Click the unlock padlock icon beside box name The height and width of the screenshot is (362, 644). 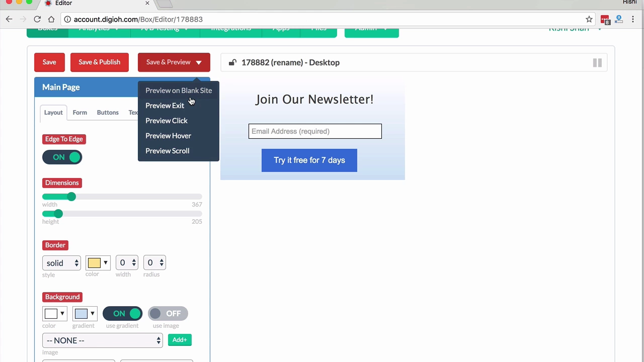232,62
